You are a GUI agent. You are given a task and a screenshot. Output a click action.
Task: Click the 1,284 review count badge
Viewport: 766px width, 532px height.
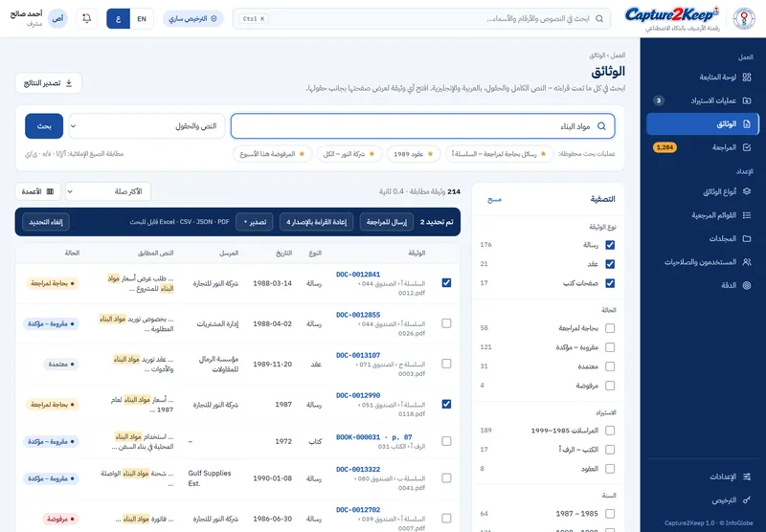tap(665, 147)
